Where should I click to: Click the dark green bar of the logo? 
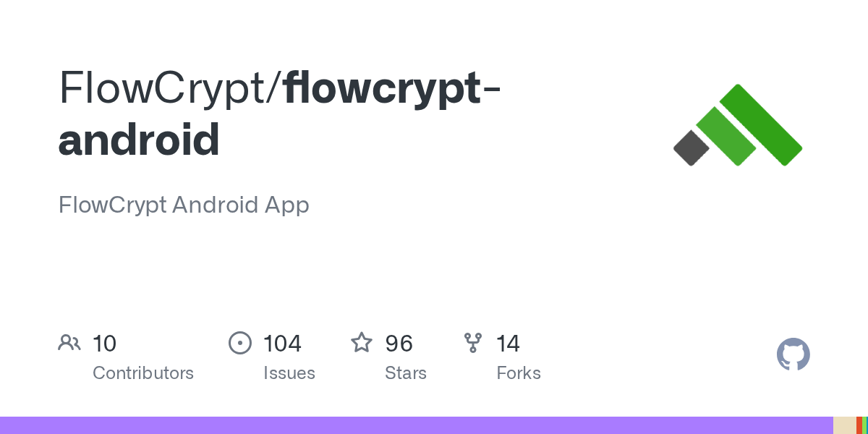tap(761, 124)
